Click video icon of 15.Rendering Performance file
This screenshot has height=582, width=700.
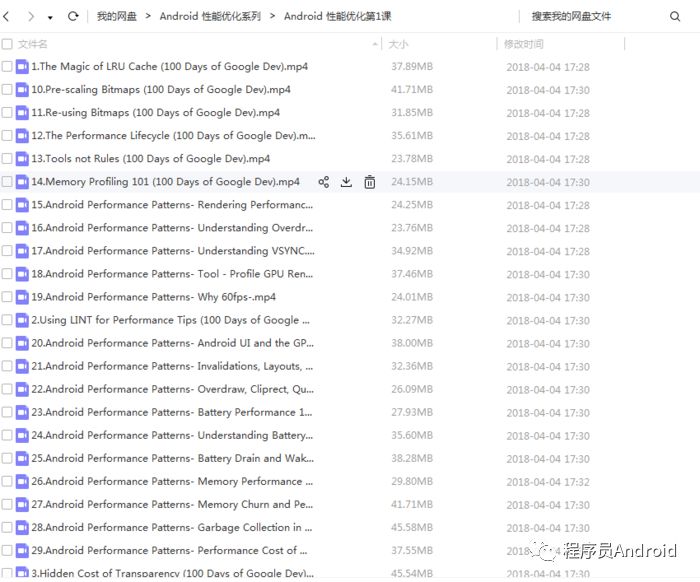(22, 204)
